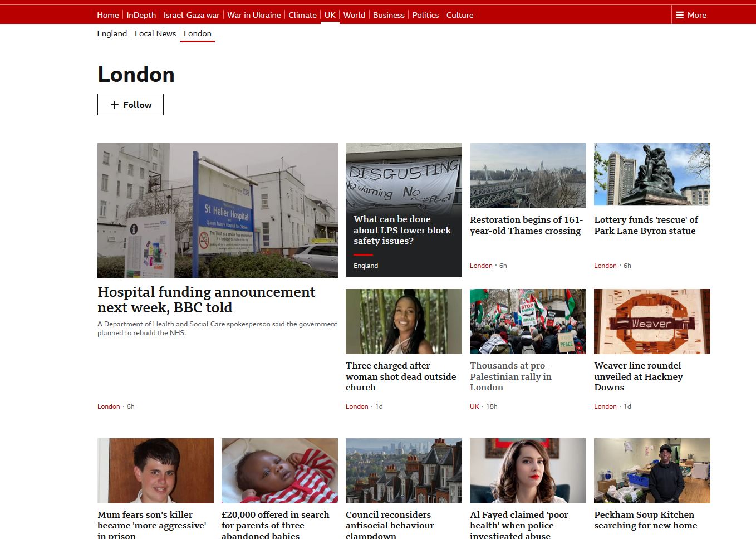This screenshot has height=539, width=756.
Task: Open the Climate news section
Action: coord(302,15)
